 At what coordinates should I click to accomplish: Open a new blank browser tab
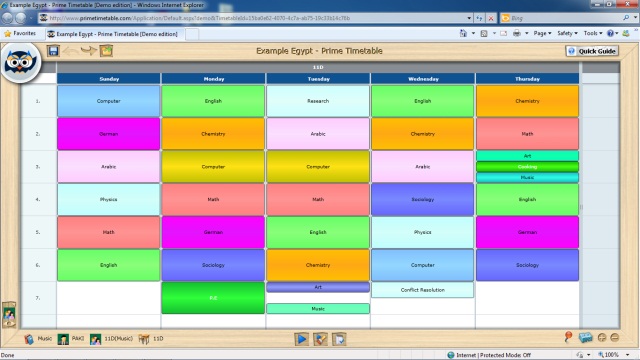pyautogui.click(x=192, y=34)
